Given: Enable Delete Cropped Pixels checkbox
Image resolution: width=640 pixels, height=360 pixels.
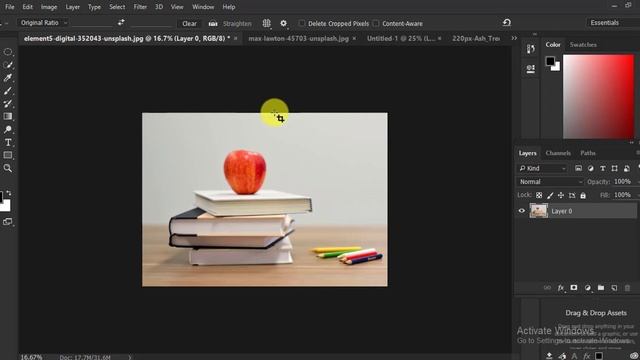Looking at the screenshot, I should [302, 23].
